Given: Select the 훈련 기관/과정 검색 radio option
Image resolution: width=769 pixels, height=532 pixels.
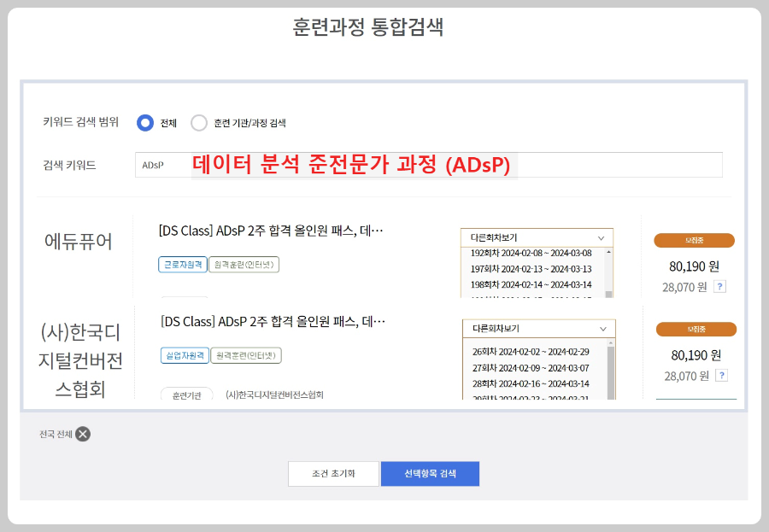Looking at the screenshot, I should (201, 121).
